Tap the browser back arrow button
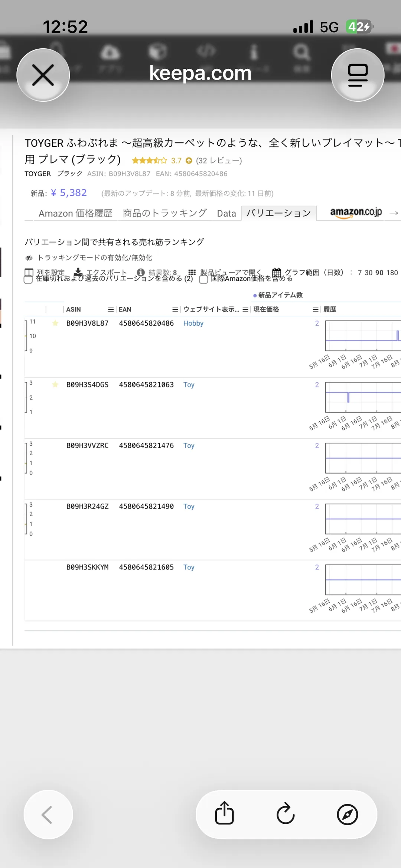Screen dimensions: 401x868 pos(48,815)
